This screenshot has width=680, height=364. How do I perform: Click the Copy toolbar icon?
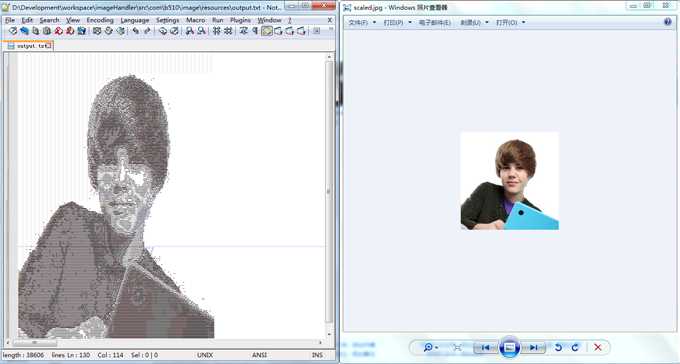108,31
